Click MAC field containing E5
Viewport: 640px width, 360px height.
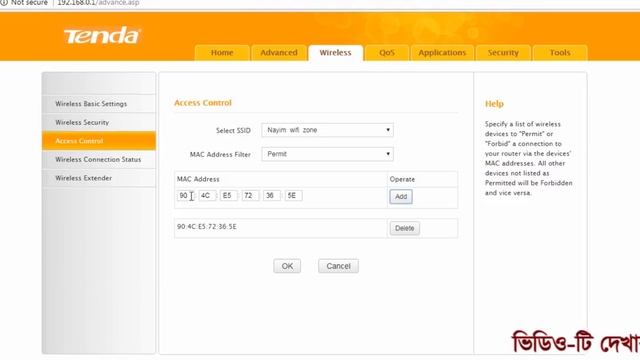[229, 196]
